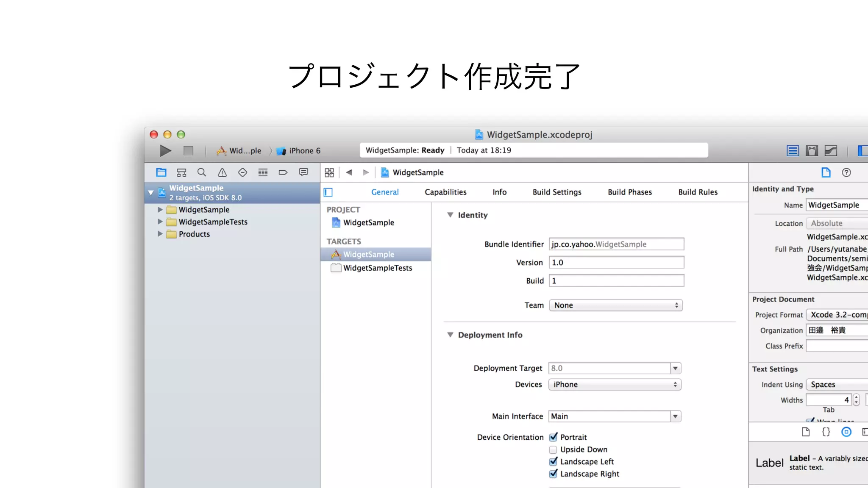
Task: Show Quick Help inspector icon
Action: click(846, 172)
